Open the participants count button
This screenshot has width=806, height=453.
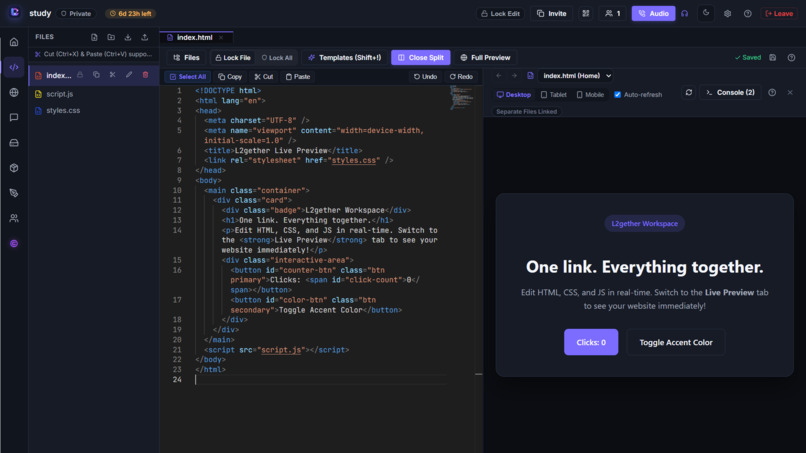613,13
